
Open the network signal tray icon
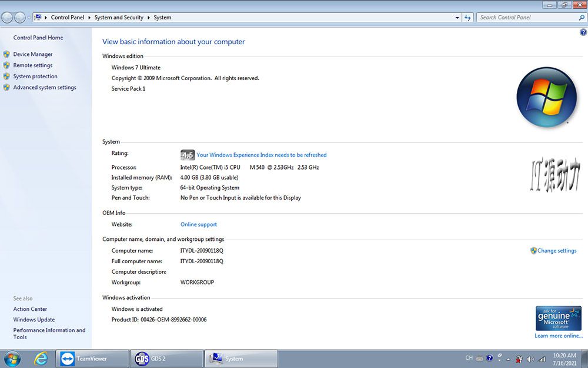coord(542,359)
